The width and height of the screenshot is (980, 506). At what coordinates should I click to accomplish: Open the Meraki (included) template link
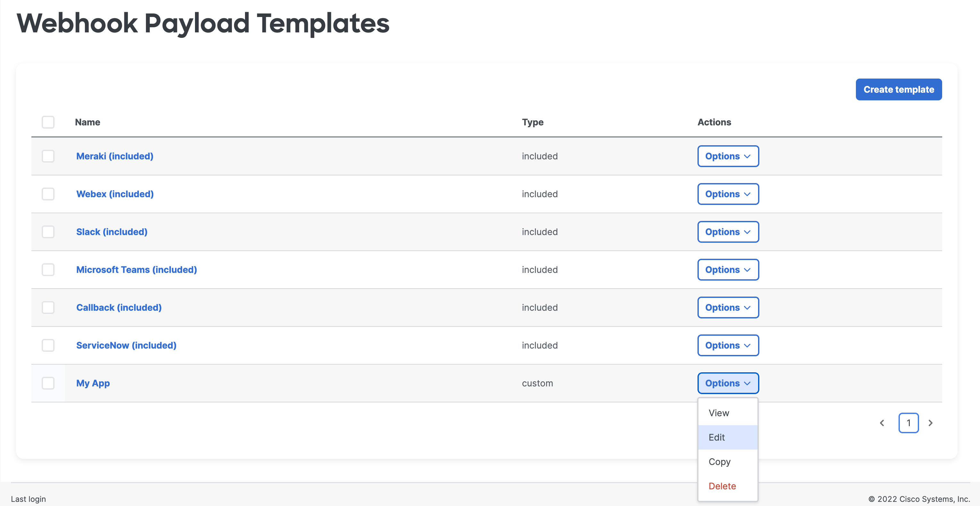tap(114, 156)
